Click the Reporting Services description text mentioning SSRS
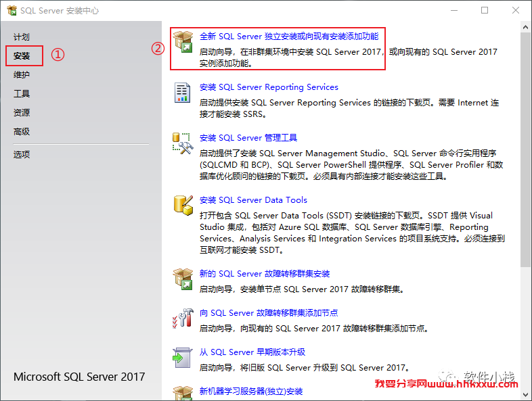 349,108
